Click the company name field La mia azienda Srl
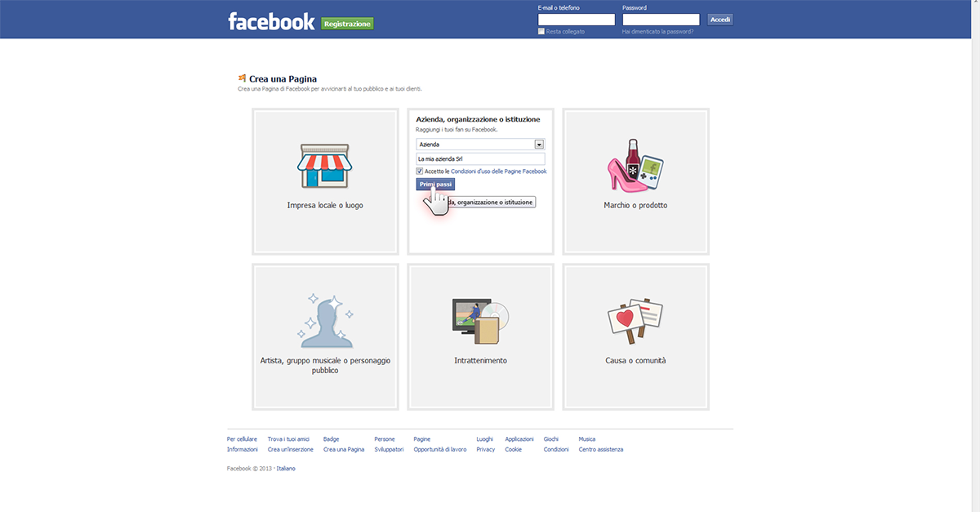 point(480,159)
